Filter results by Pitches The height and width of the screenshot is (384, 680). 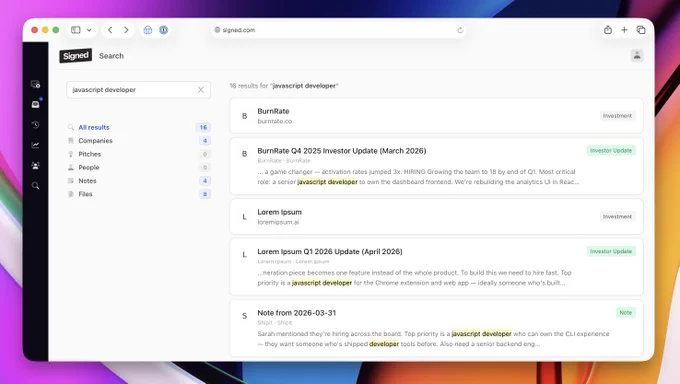[x=138, y=154]
